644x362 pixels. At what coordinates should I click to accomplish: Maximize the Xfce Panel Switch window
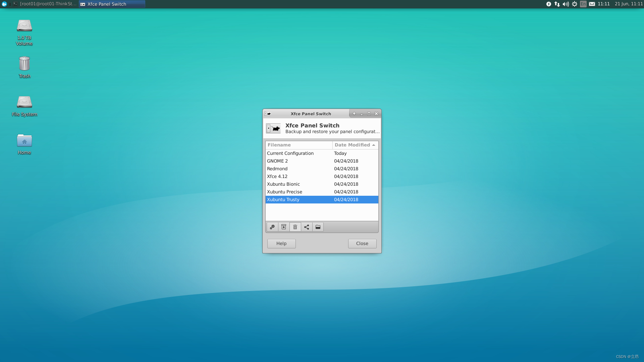click(x=369, y=114)
